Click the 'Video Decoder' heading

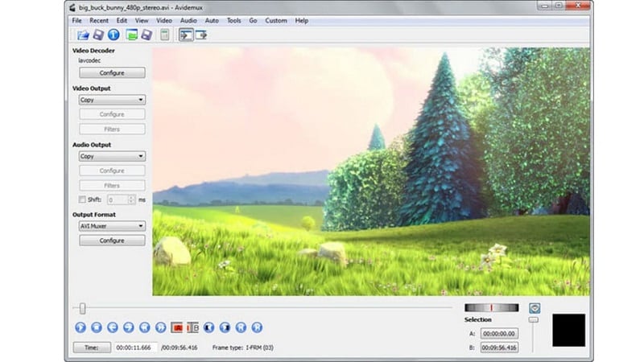coord(93,51)
